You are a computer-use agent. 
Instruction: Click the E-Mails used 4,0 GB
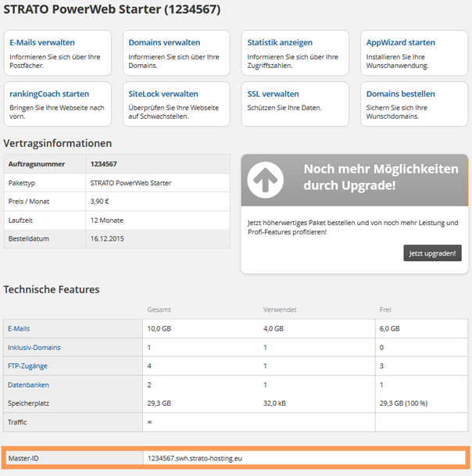coord(274,328)
